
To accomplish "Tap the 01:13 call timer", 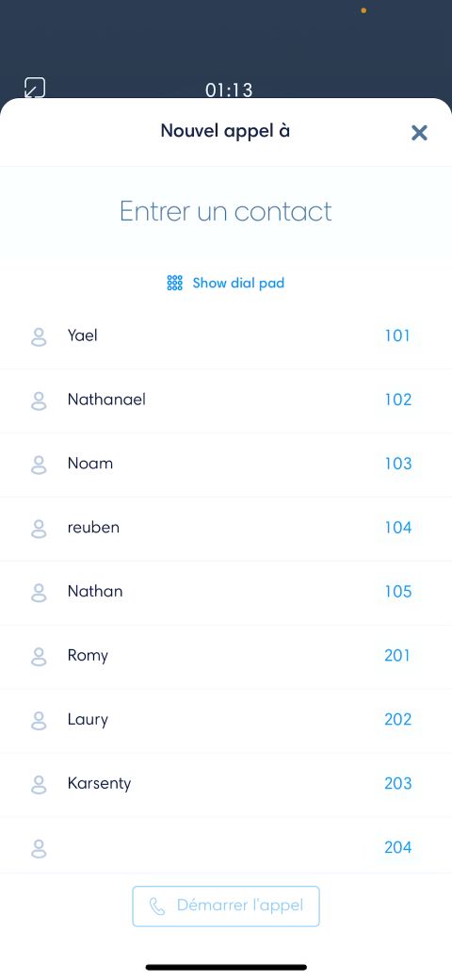I will pyautogui.click(x=229, y=90).
